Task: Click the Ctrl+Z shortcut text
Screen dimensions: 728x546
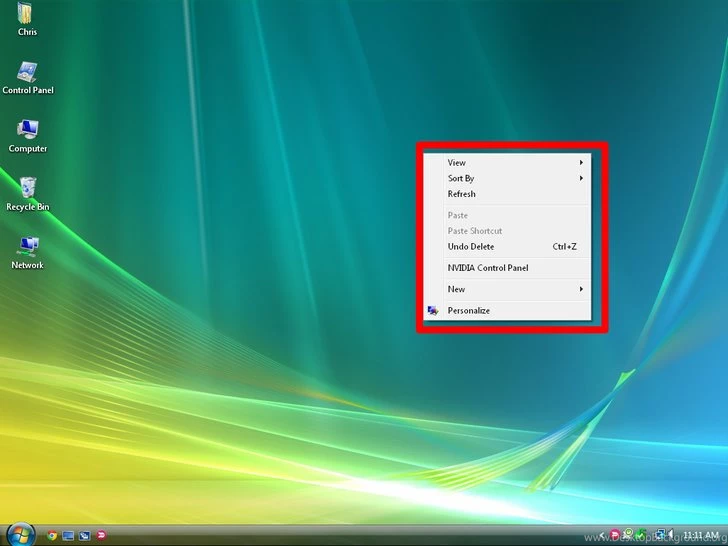Action: click(x=565, y=247)
